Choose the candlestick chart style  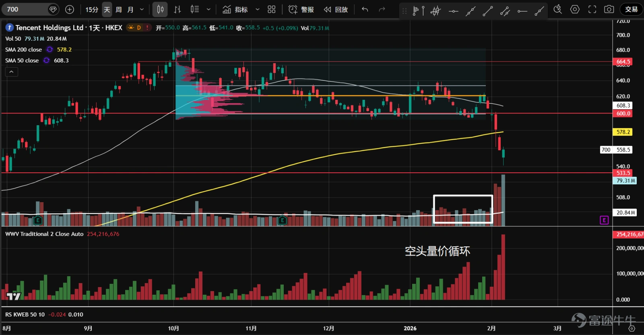coord(160,9)
